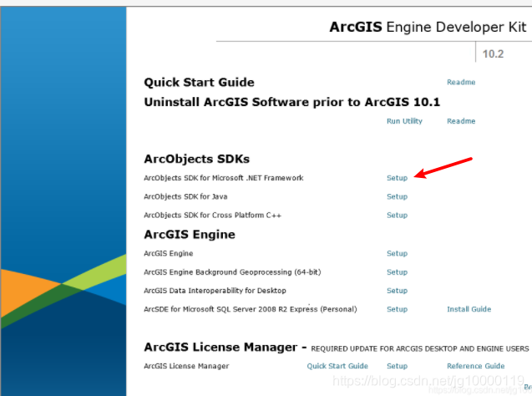
Task: Click 'ArcObjects SDK for Cross Platform C++' text
Action: pyautogui.click(x=212, y=216)
